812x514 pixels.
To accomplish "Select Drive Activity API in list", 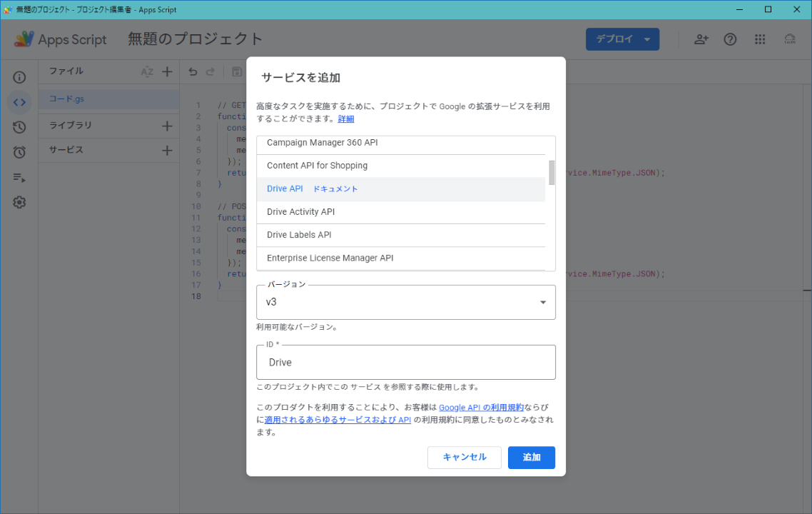I will [401, 212].
